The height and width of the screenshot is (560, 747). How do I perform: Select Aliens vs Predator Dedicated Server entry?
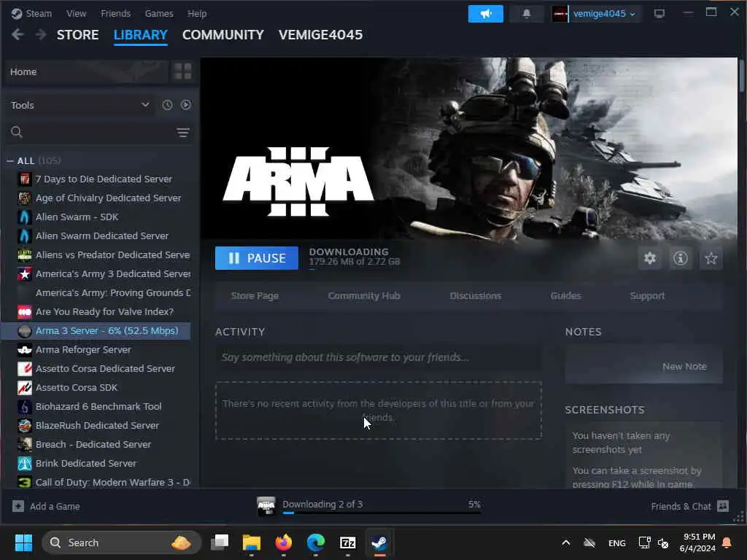[x=96, y=254]
